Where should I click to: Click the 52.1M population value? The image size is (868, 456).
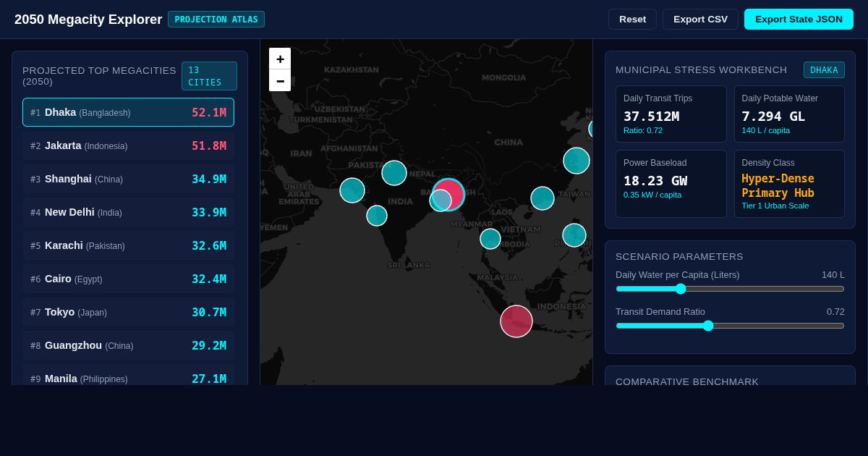click(x=209, y=112)
